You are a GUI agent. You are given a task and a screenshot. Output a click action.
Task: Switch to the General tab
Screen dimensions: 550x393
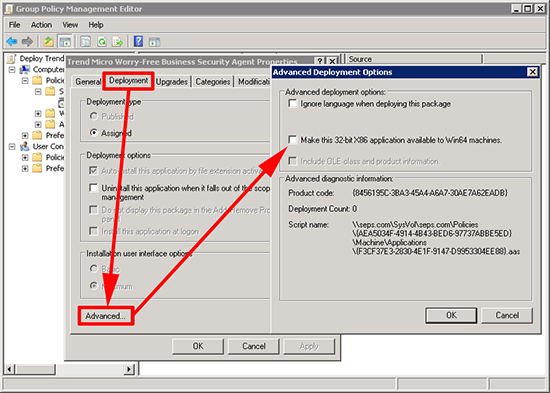coord(88,82)
